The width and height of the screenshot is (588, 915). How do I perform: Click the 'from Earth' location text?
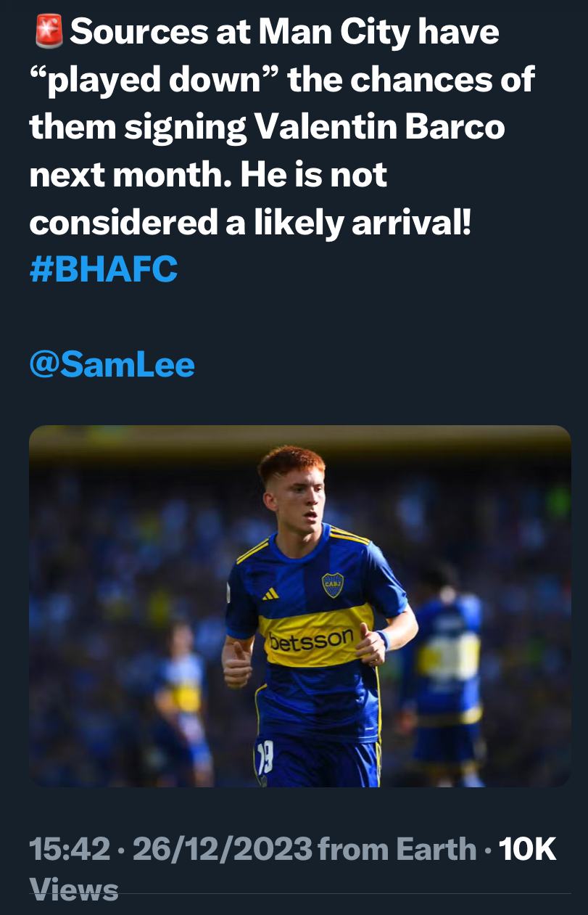397,849
